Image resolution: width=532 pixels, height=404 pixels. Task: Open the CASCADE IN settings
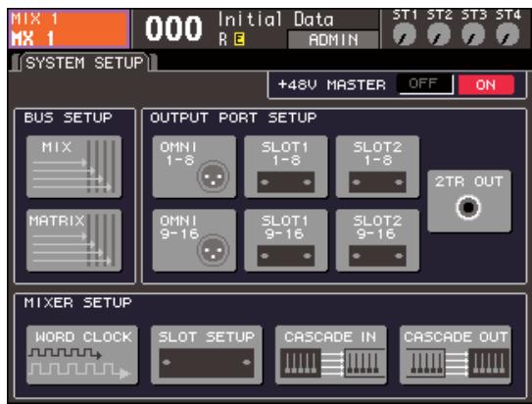point(331,355)
